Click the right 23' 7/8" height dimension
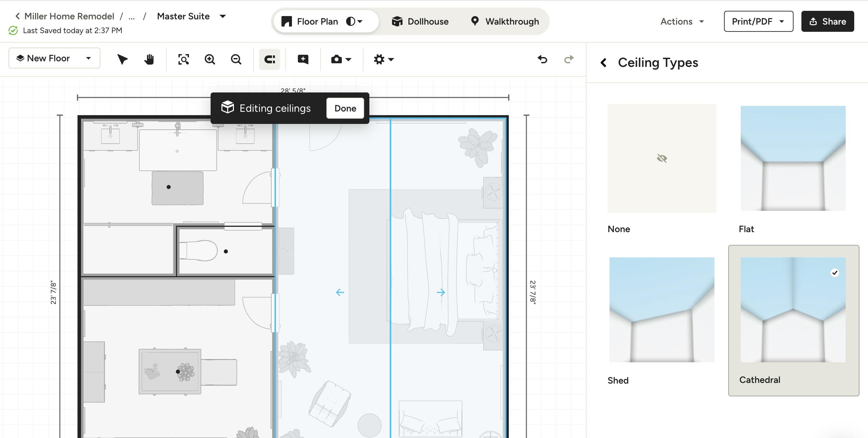The height and width of the screenshot is (438, 868). pos(533,292)
